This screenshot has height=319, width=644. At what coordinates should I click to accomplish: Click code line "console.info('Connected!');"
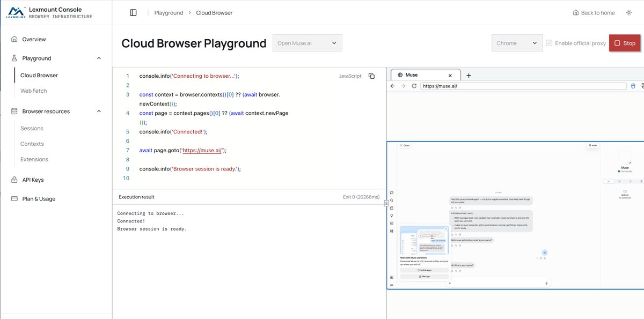coord(173,132)
